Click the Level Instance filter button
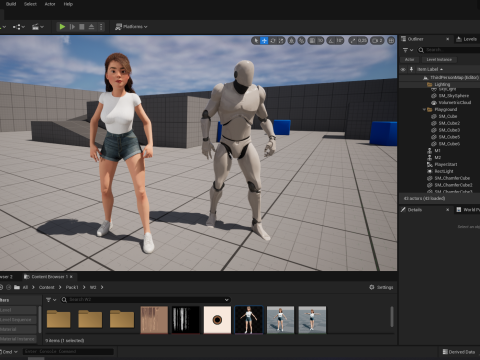480x360 pixels. point(439,60)
